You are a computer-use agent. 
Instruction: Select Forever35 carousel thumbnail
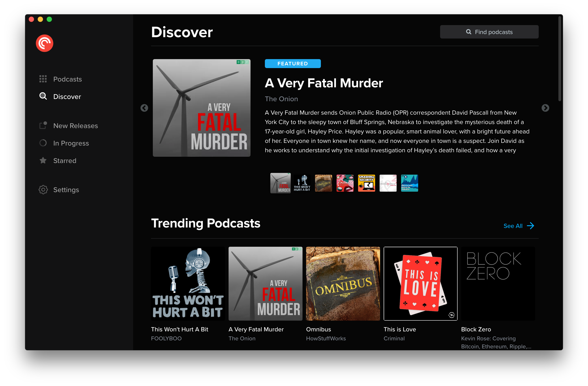[345, 183]
